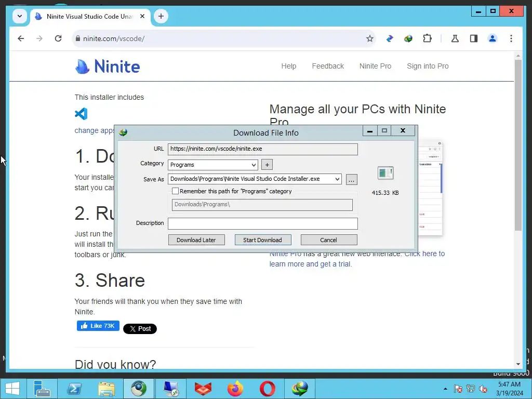
Task: Open Chrome profile avatar icon
Action: coord(493,38)
